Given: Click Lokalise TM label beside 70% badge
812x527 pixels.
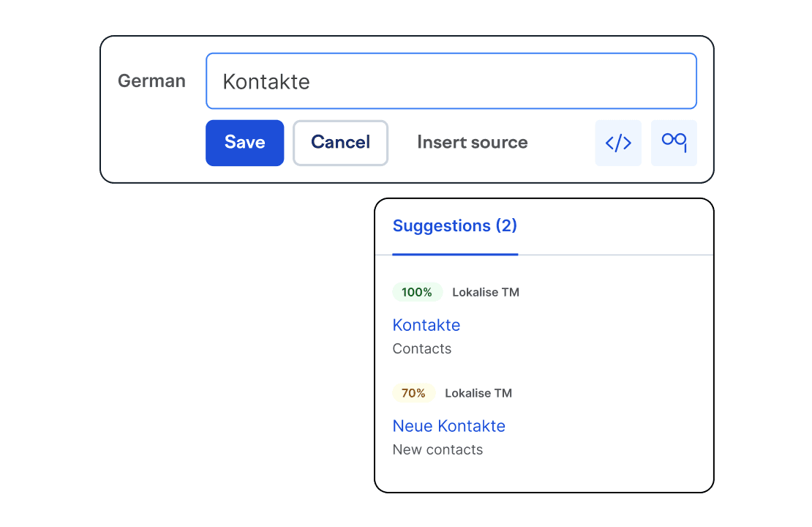Looking at the screenshot, I should click(478, 394).
